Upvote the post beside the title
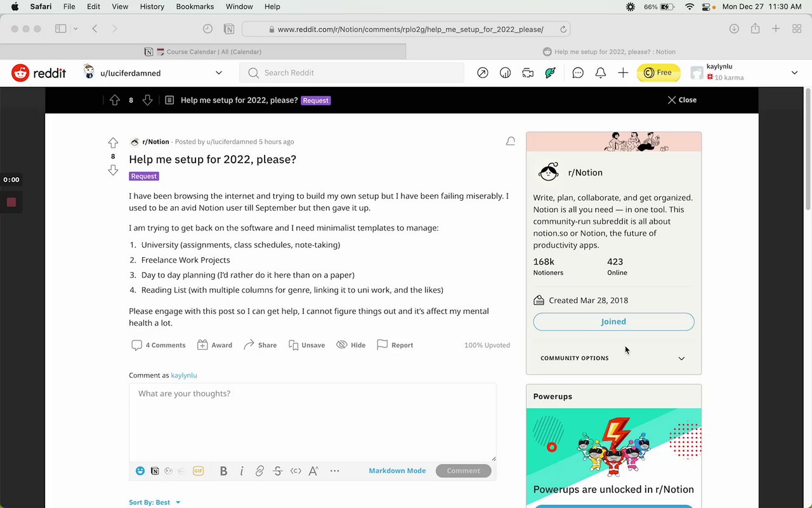This screenshot has width=812, height=508. [x=113, y=143]
